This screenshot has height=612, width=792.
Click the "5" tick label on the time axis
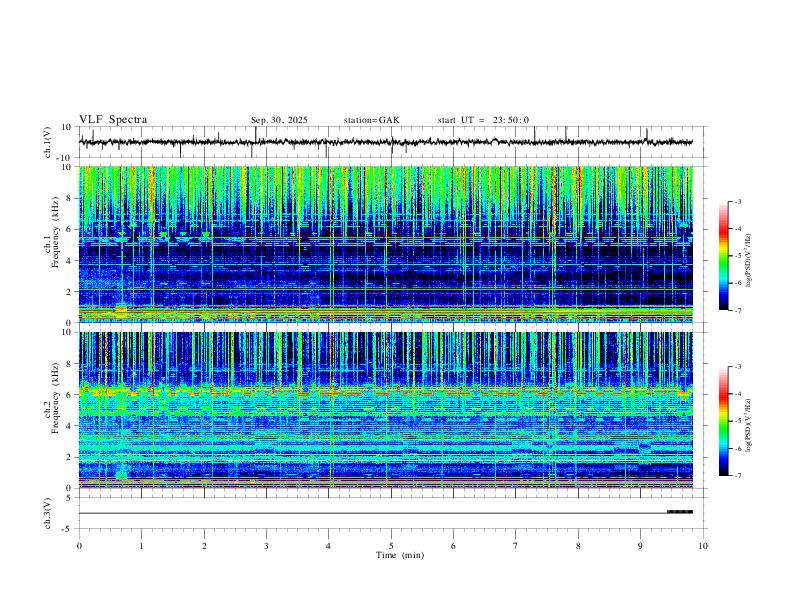[x=391, y=546]
